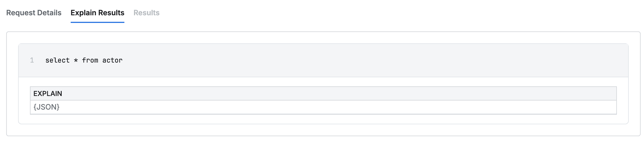Click the EXPLAIN column header label
Viewport: 644px width, 141px height.
point(47,94)
